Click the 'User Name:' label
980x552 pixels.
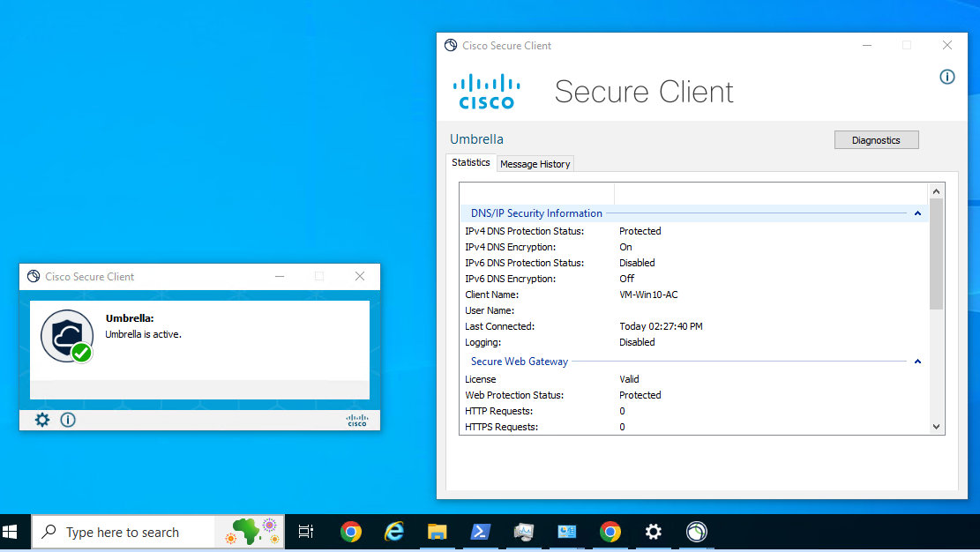pyautogui.click(x=490, y=310)
